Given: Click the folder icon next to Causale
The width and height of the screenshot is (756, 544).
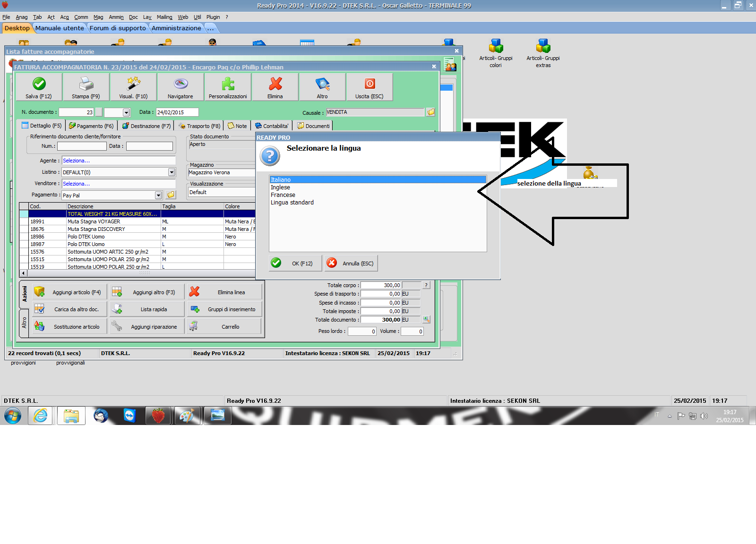Looking at the screenshot, I should point(431,112).
